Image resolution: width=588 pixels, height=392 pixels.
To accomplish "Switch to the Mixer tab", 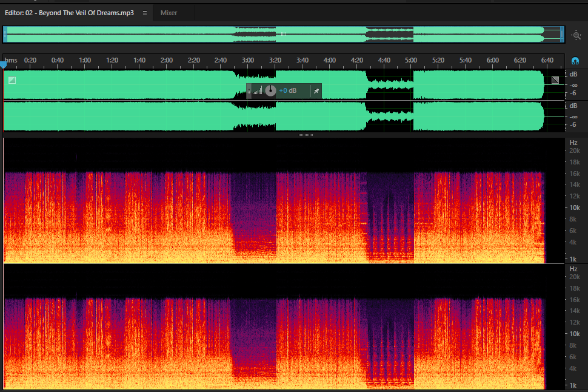I will [169, 13].
